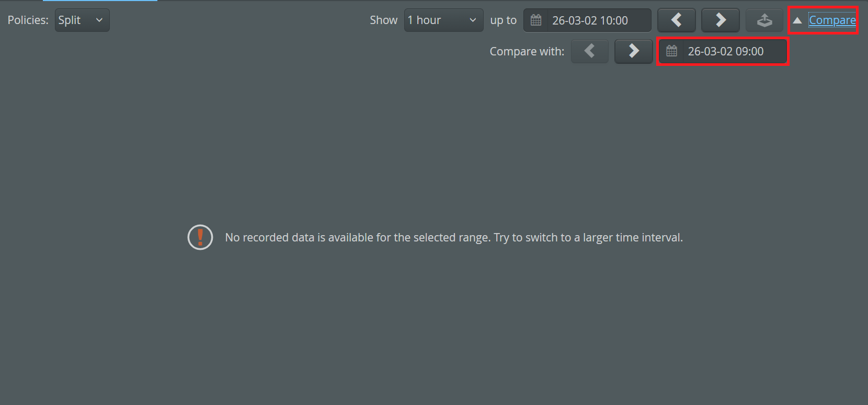Step the Compare with range back
Viewport: 868px width, 405px height.
[590, 51]
